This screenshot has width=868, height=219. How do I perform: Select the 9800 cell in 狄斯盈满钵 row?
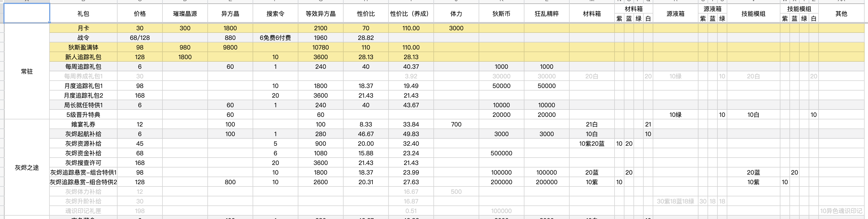coord(230,47)
